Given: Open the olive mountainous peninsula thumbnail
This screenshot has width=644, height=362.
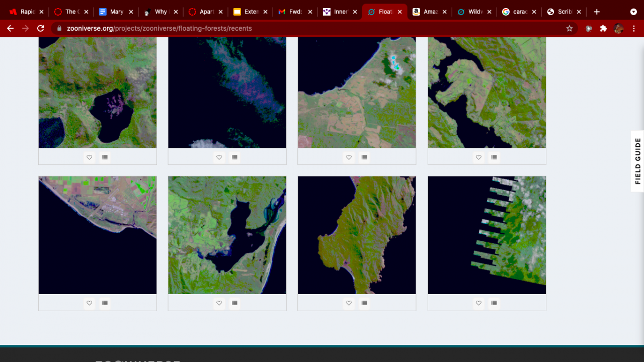Looking at the screenshot, I should click(x=357, y=235).
